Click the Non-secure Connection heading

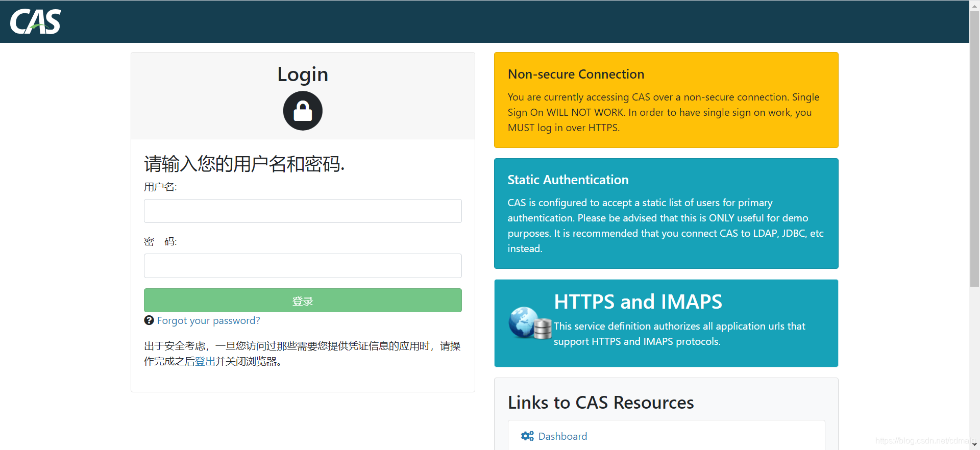coord(576,74)
